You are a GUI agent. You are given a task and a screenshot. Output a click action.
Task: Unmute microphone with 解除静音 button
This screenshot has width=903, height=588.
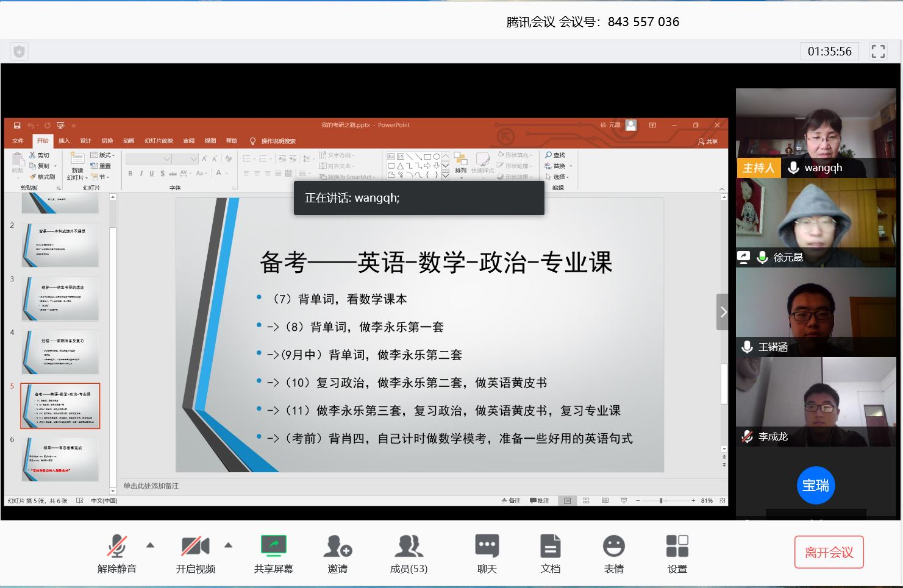pos(116,553)
